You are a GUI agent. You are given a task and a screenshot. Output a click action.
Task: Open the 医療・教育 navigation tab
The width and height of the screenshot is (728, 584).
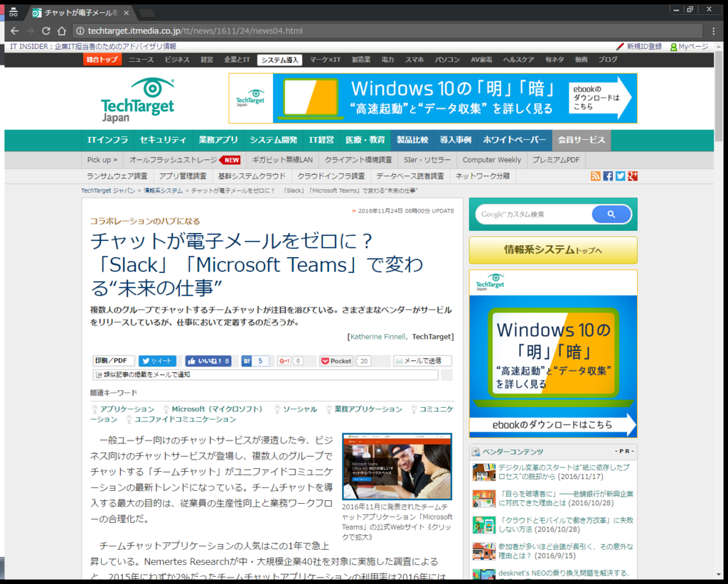pos(365,140)
